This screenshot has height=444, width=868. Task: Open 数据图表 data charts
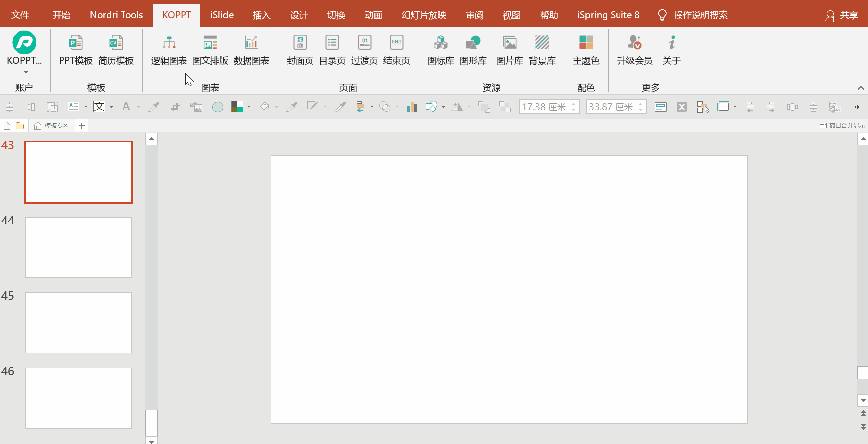pos(251,50)
